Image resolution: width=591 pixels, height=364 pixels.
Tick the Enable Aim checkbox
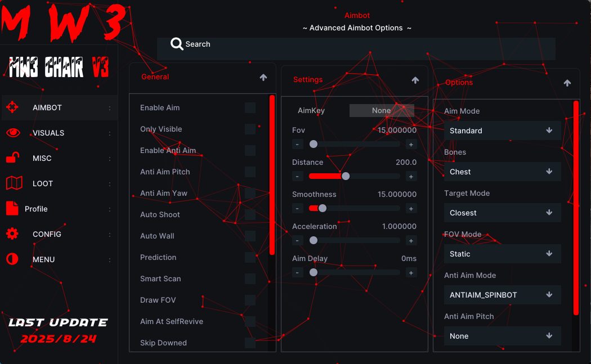(x=250, y=108)
